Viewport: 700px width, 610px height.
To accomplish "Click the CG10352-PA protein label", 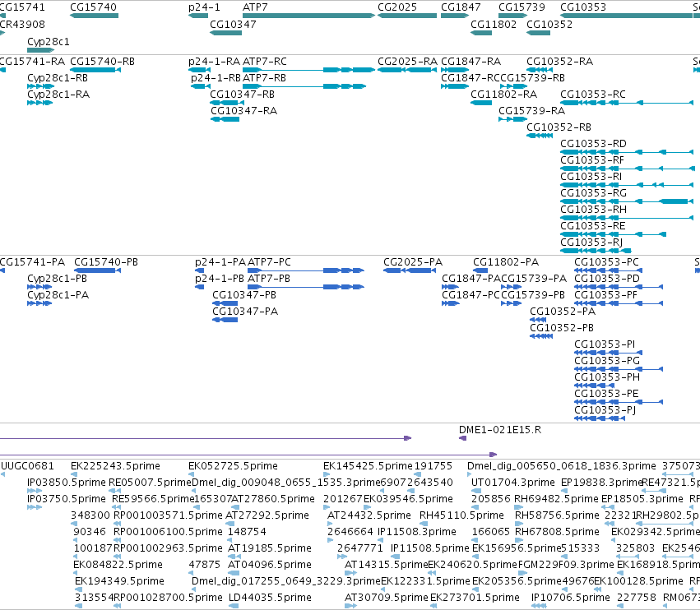I will point(563,311).
